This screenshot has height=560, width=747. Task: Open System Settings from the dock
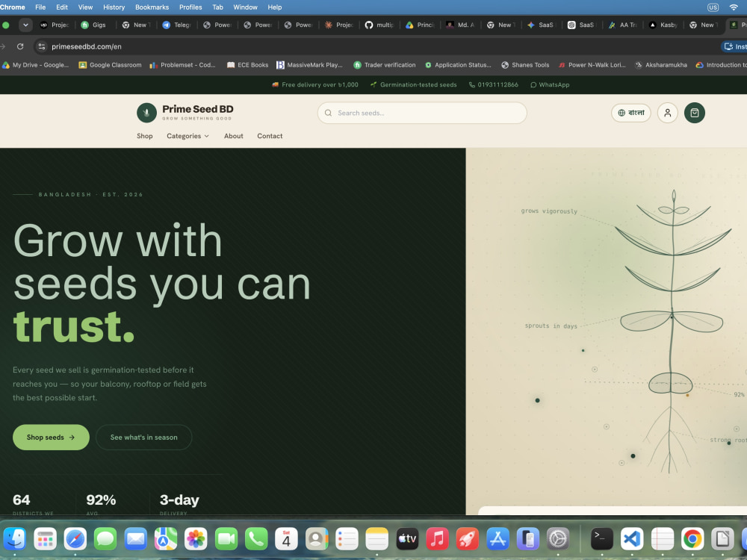[558, 539]
